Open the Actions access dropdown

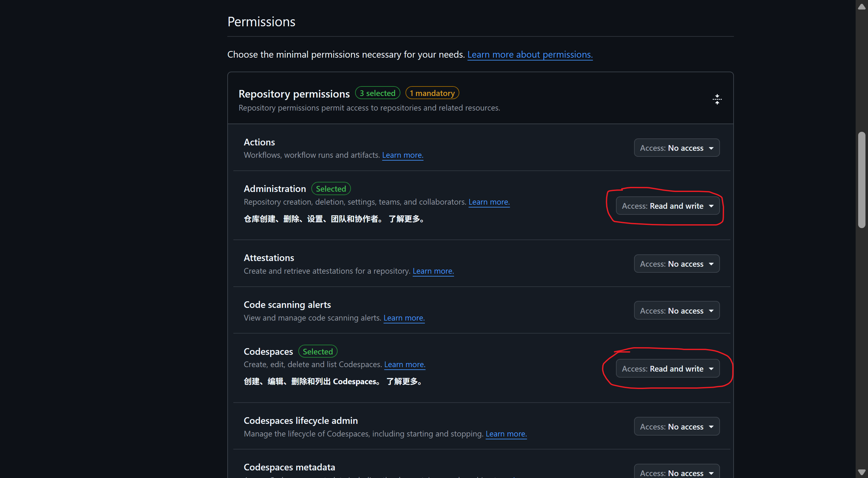[x=676, y=148]
